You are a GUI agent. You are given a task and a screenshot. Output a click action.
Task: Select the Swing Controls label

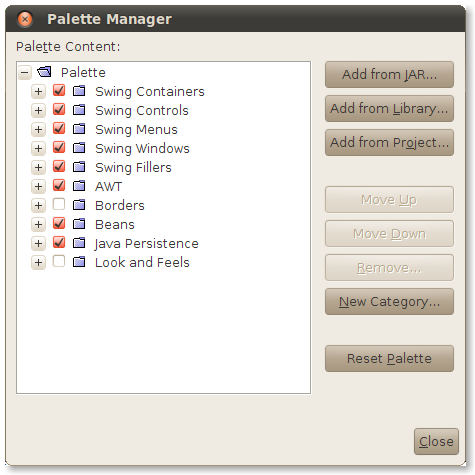pyautogui.click(x=142, y=111)
